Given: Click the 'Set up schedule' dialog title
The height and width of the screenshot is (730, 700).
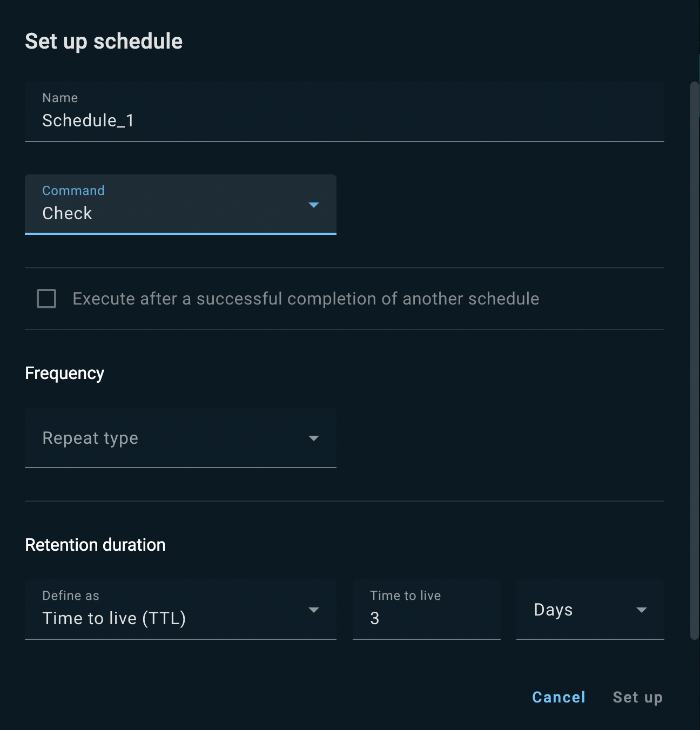Looking at the screenshot, I should (x=104, y=42).
